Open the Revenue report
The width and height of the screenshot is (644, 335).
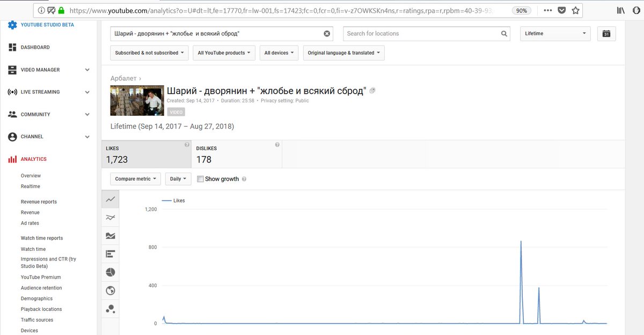pyautogui.click(x=30, y=213)
